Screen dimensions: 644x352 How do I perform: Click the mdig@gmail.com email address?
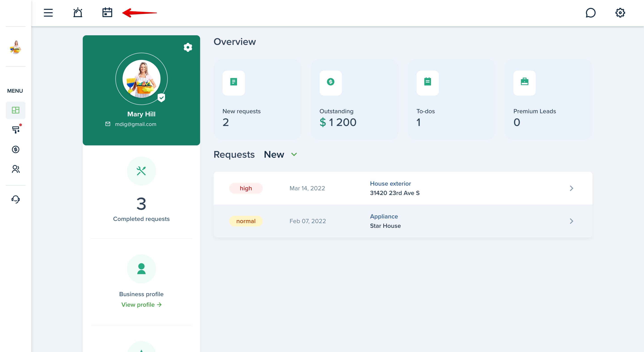[136, 124]
